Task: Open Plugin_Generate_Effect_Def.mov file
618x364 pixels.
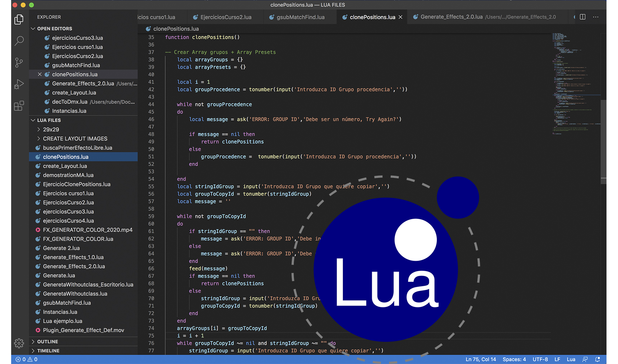Action: [x=83, y=330]
